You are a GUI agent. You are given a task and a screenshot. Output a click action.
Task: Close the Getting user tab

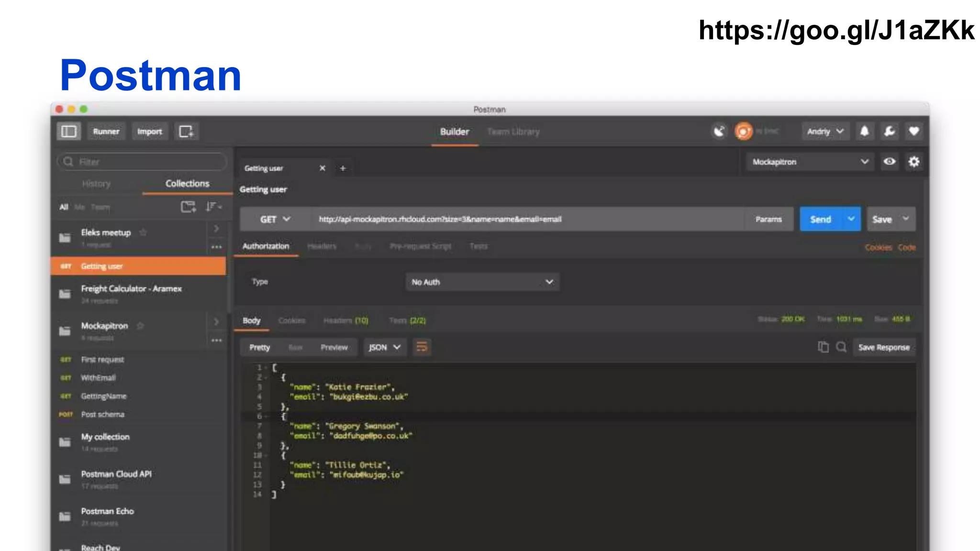tap(322, 168)
